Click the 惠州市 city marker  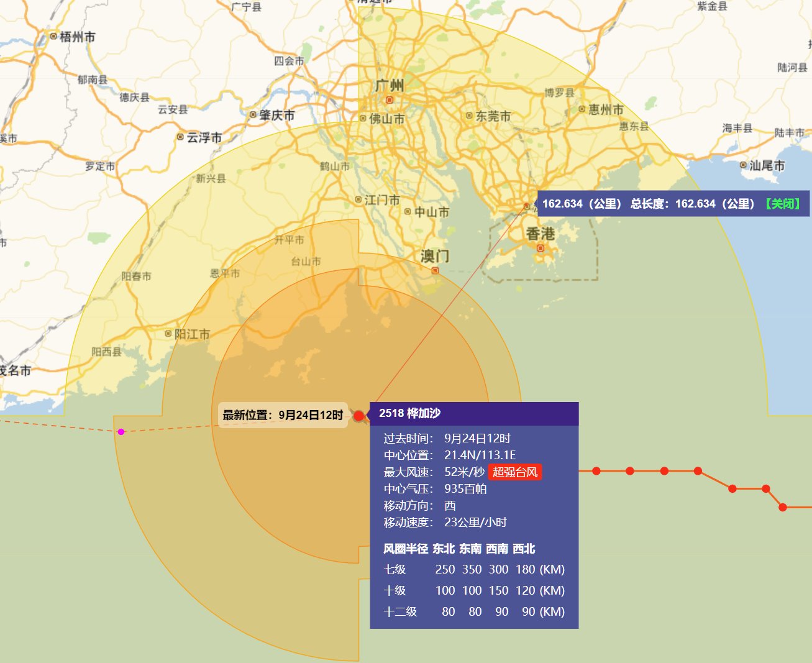(582, 109)
